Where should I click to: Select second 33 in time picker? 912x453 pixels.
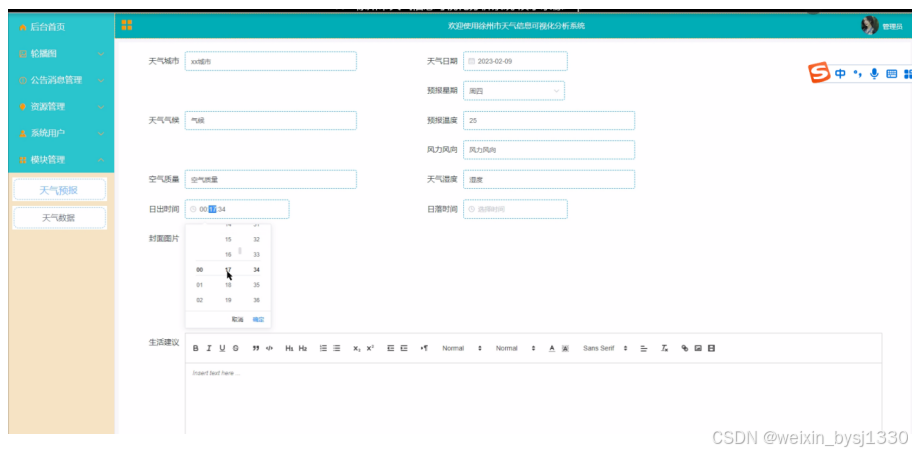(256, 255)
